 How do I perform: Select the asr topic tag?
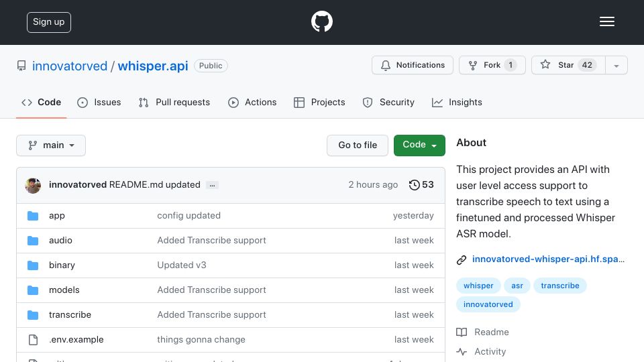point(517,286)
